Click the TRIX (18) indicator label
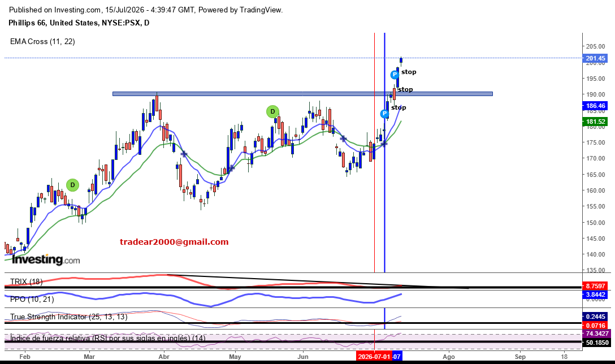This screenshot has height=364, width=615. (26, 281)
